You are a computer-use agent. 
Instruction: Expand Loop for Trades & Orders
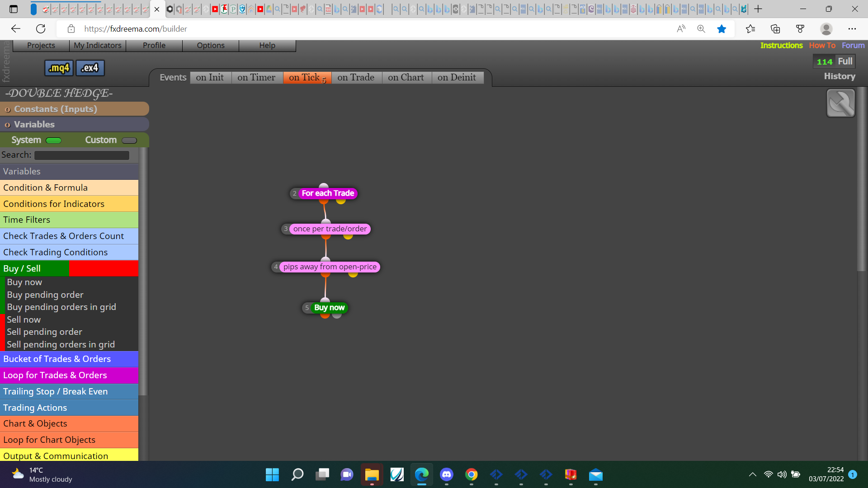69,375
